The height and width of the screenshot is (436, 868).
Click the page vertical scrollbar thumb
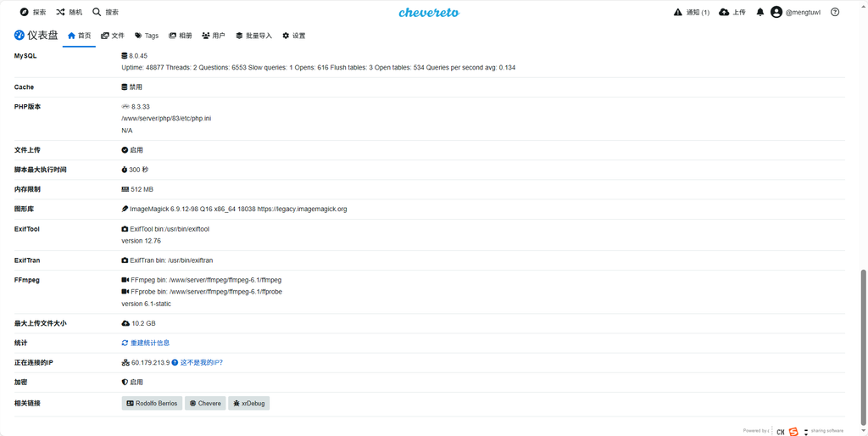tap(864, 348)
